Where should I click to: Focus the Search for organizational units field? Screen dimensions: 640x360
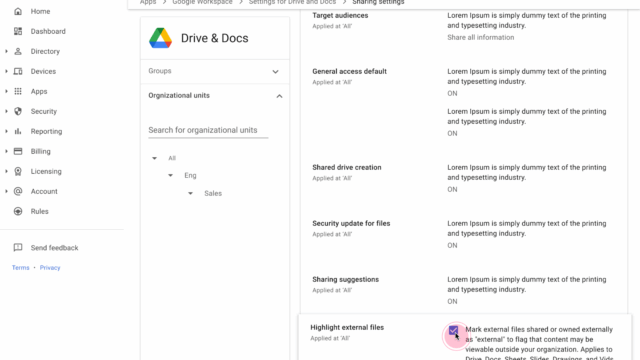click(x=208, y=130)
